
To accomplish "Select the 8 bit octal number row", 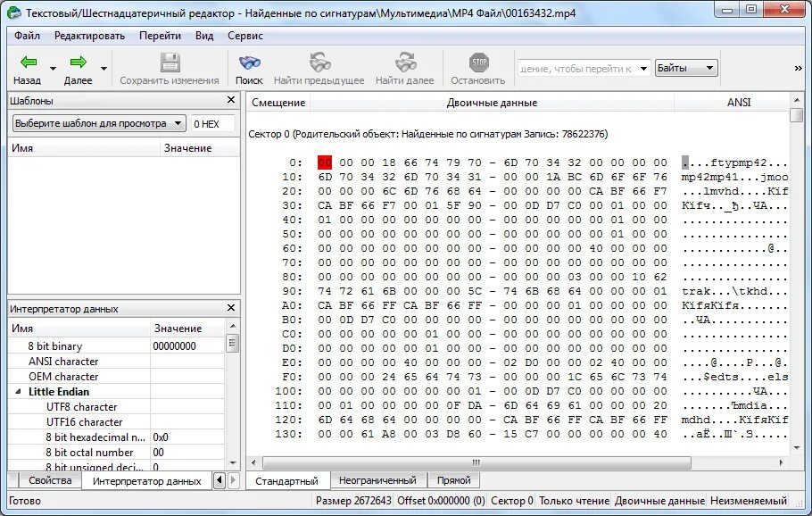I will [117, 453].
